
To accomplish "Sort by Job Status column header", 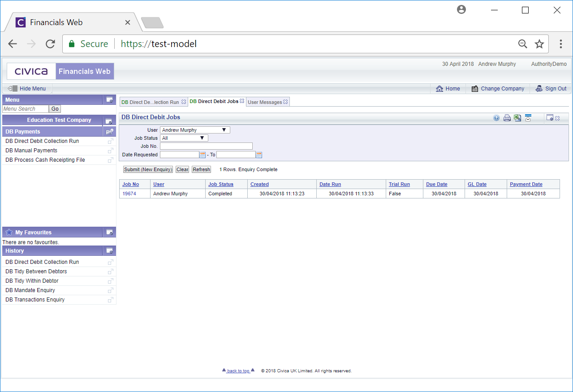I will (221, 184).
